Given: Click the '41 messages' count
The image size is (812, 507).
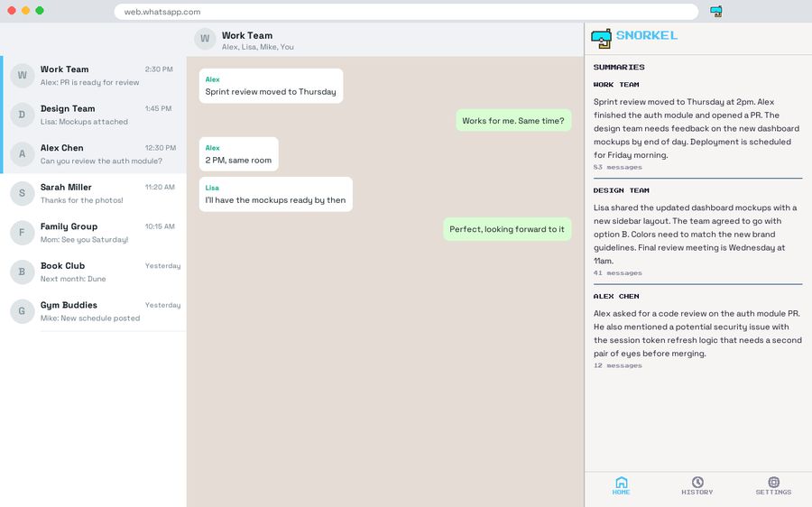Looking at the screenshot, I should (x=618, y=273).
